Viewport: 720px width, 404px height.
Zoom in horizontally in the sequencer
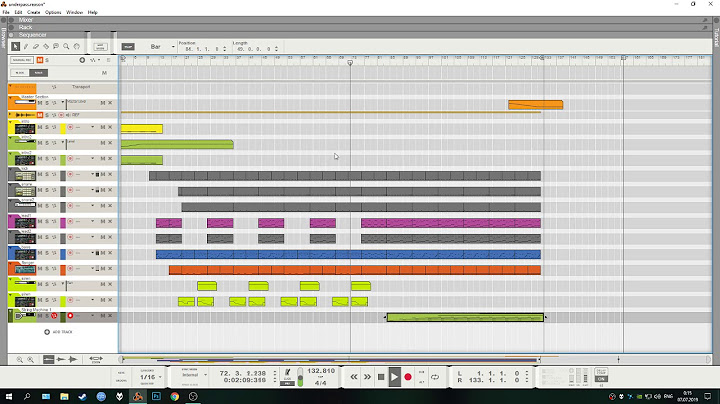pyautogui.click(x=30, y=360)
